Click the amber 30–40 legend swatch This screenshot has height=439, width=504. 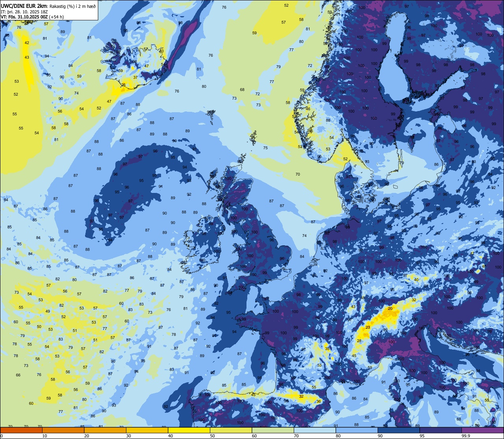pyautogui.click(x=147, y=430)
